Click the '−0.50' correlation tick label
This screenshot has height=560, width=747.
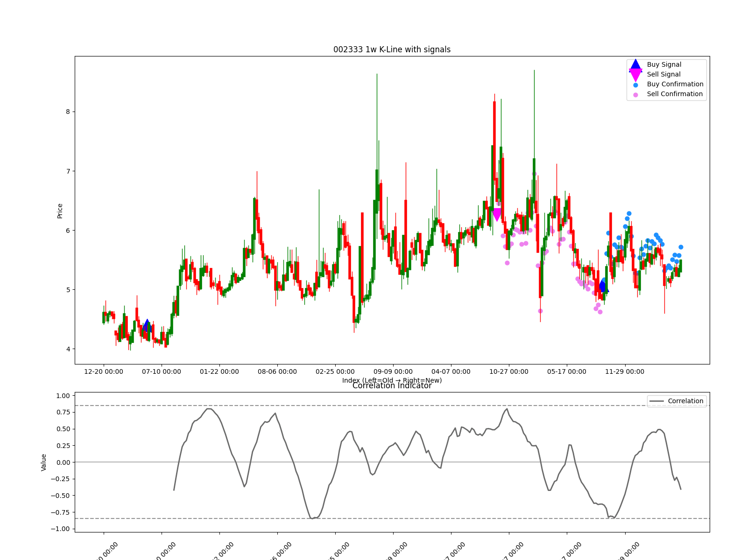[60, 496]
